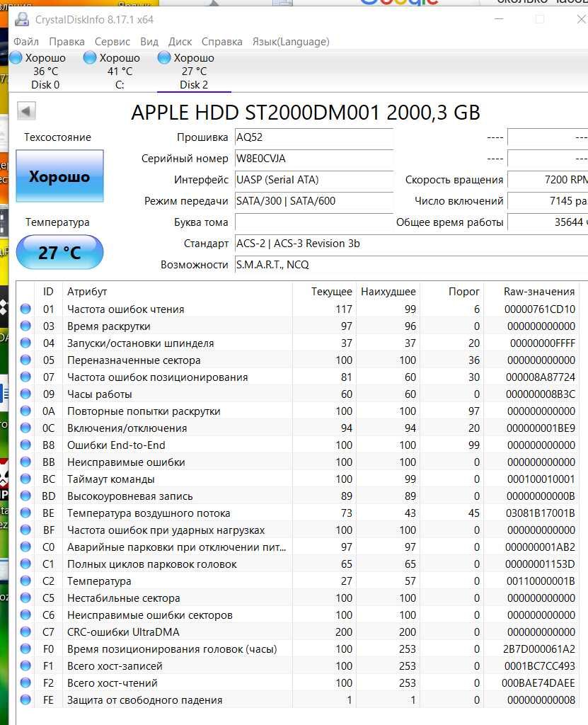Viewport: 588px width, 725px height.
Task: Click the empty Буква тома field
Action: 314,222
